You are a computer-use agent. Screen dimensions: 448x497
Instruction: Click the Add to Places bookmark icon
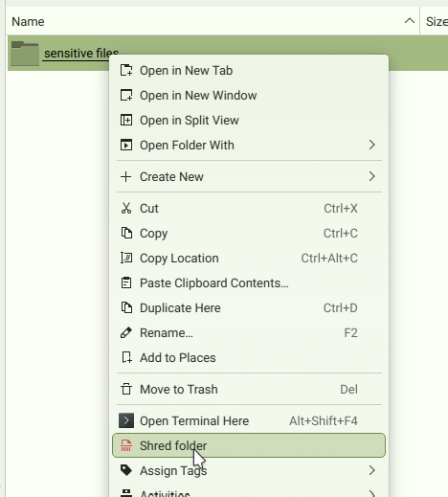tap(126, 357)
